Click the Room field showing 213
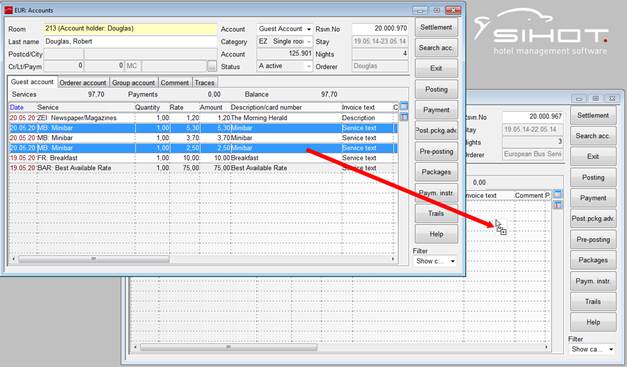 (x=130, y=29)
